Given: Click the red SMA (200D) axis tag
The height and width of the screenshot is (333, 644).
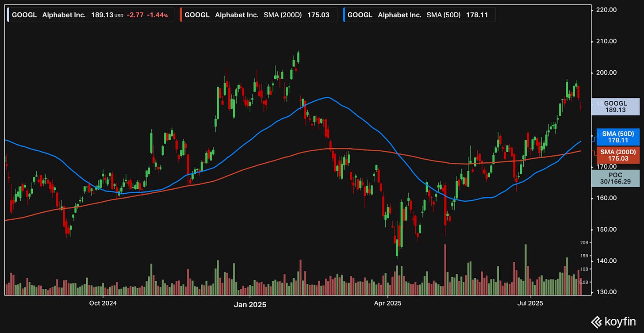Looking at the screenshot, I should pyautogui.click(x=618, y=155).
